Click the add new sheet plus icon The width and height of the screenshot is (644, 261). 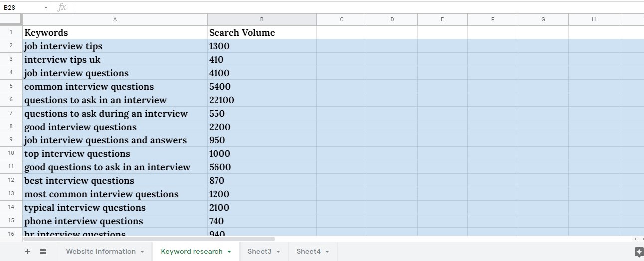(28, 251)
